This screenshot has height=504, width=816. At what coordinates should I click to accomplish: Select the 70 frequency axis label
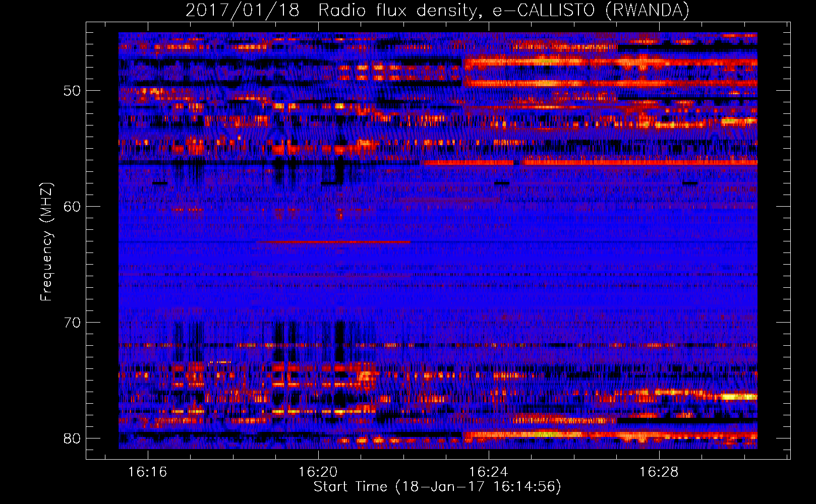[72, 323]
